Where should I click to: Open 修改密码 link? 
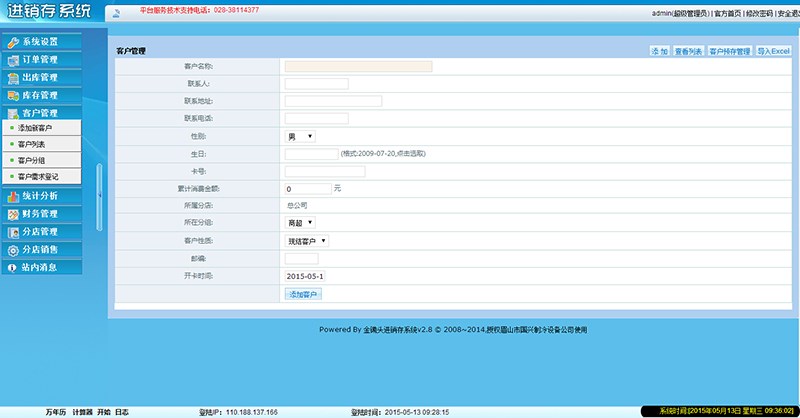pyautogui.click(x=759, y=13)
